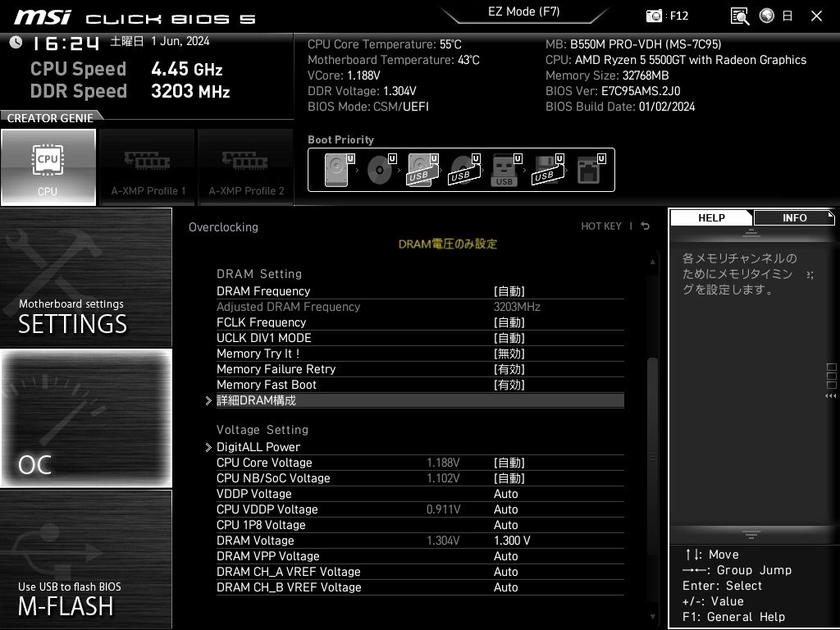The height and width of the screenshot is (630, 840).
Task: Click the Adjusted DRAM Frequency 3203MHz row
Action: 420,307
